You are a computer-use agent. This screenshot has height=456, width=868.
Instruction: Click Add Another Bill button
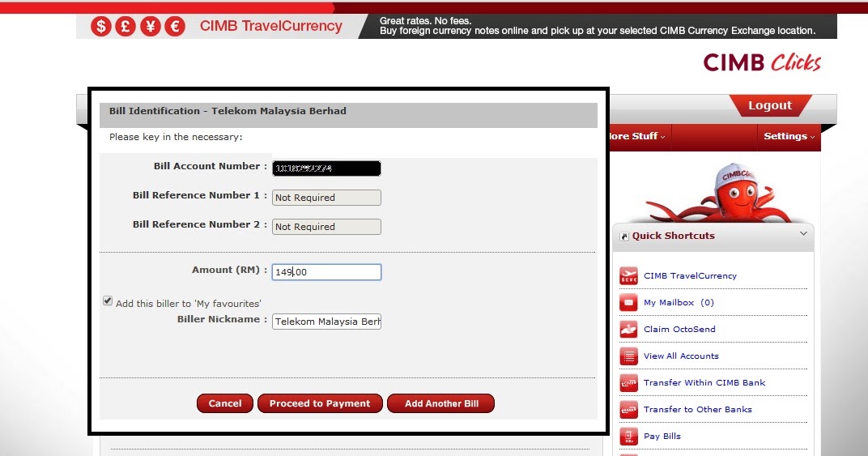point(441,403)
